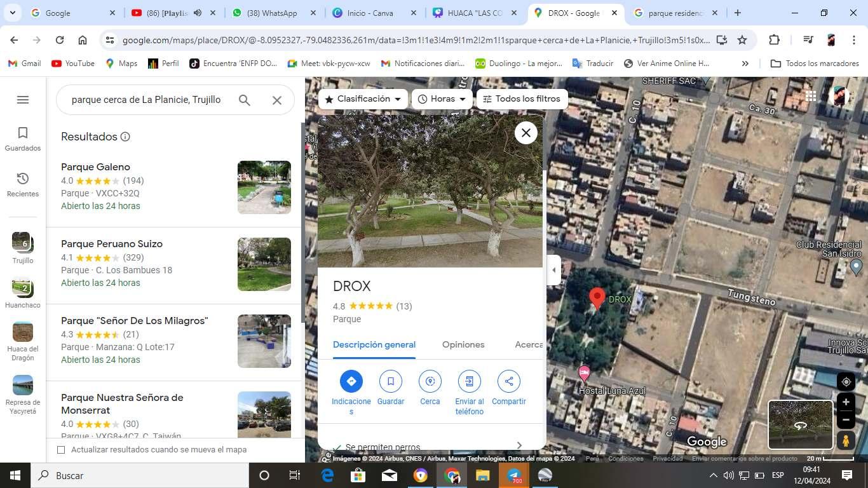Open Recientes history in the sidebar
Screen dimensions: 868x488
click(x=23, y=184)
